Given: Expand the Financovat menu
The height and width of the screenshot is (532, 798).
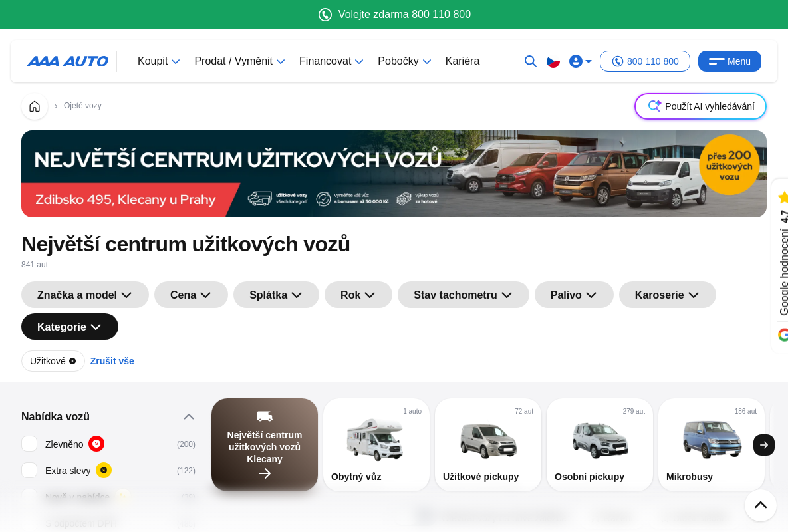Looking at the screenshot, I should coord(331,61).
